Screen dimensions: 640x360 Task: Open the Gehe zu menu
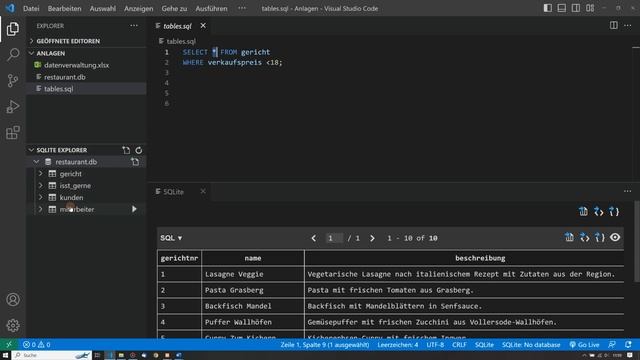pos(174,8)
